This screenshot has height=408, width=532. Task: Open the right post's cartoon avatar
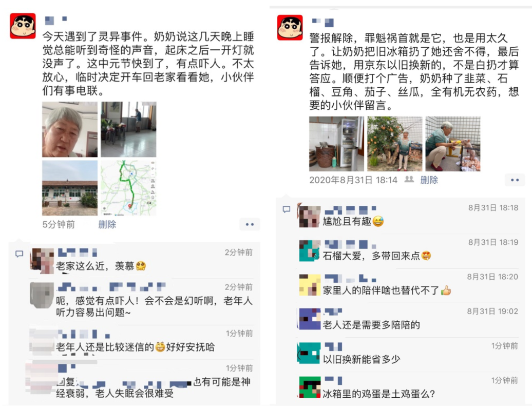(x=290, y=28)
